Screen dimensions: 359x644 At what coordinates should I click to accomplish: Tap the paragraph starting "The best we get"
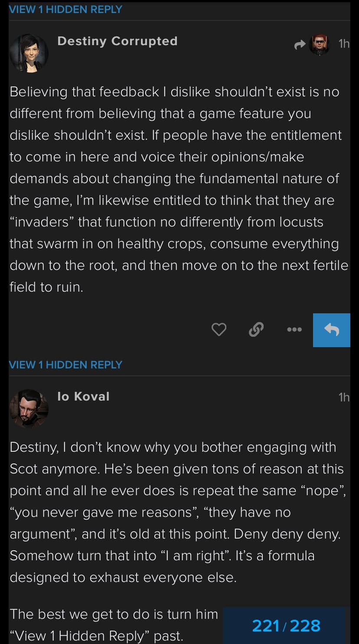(x=114, y=625)
